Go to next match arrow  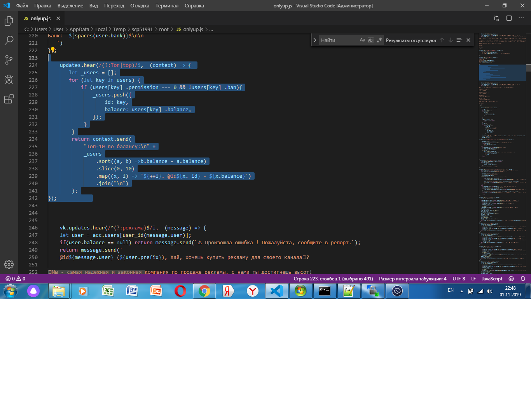[451, 40]
